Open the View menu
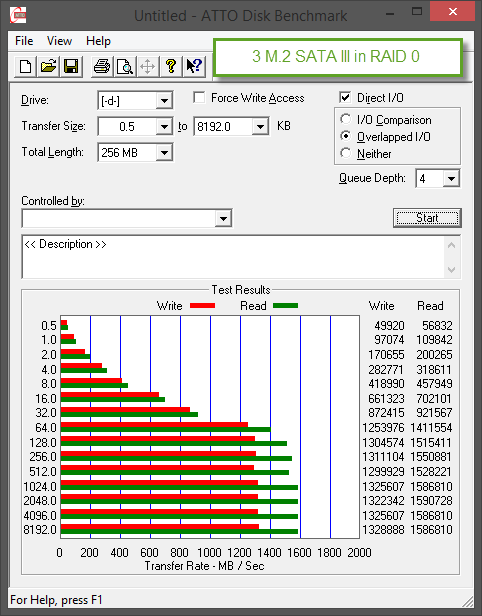Viewport: 482px width, 616px height. point(59,41)
